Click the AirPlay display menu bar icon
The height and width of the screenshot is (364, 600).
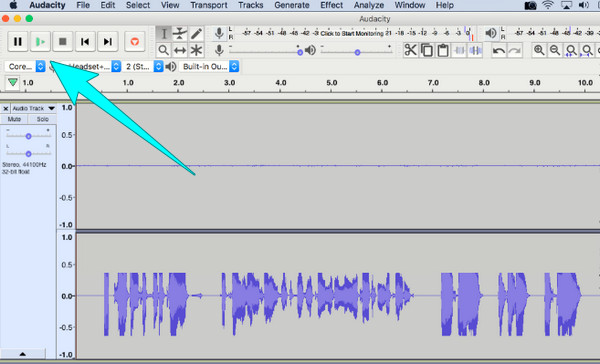click(x=566, y=5)
